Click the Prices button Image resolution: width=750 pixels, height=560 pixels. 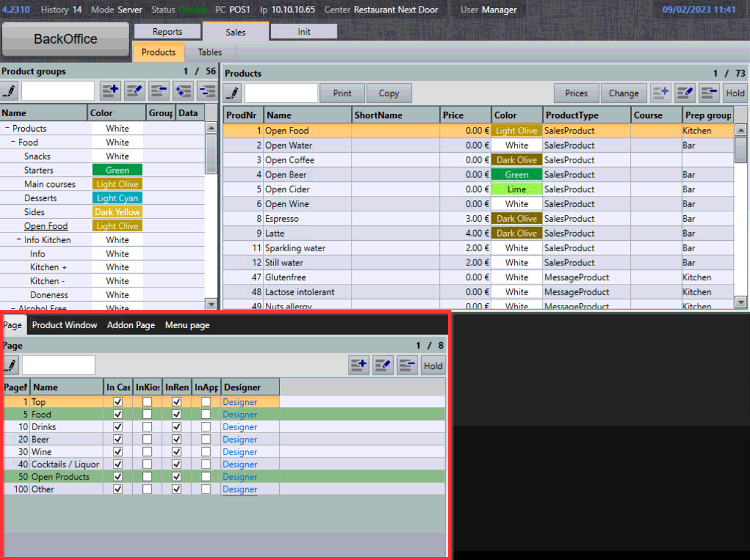pos(575,93)
